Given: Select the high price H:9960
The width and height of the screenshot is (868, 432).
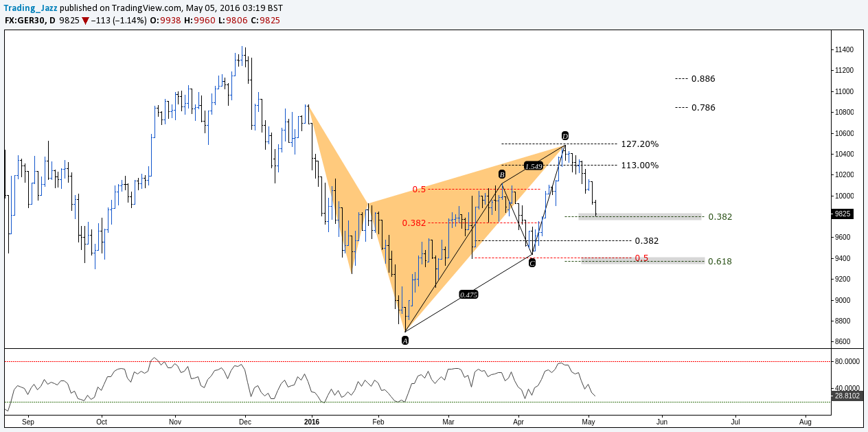Looking at the screenshot, I should 200,21.
